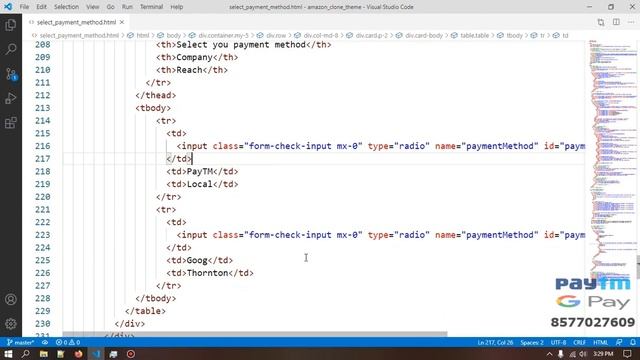The height and width of the screenshot is (360, 640).
Task: Place cursor on Thornton code line
Action: pos(210,273)
